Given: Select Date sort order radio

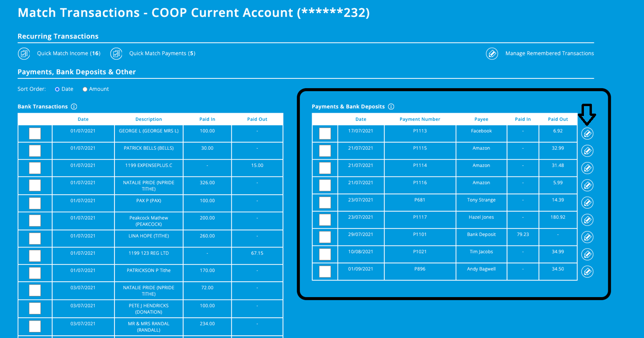Looking at the screenshot, I should (57, 89).
